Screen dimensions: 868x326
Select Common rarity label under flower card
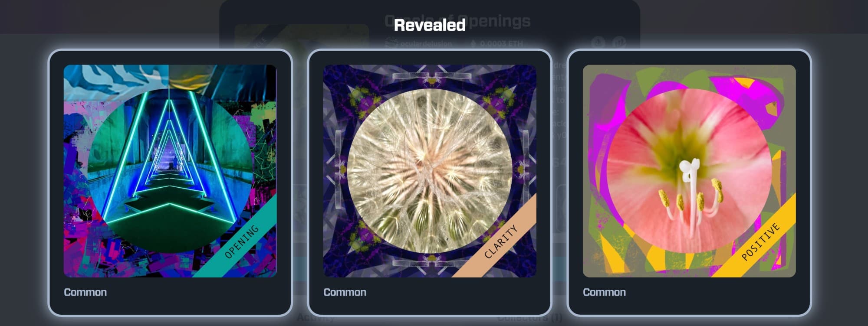coord(605,292)
